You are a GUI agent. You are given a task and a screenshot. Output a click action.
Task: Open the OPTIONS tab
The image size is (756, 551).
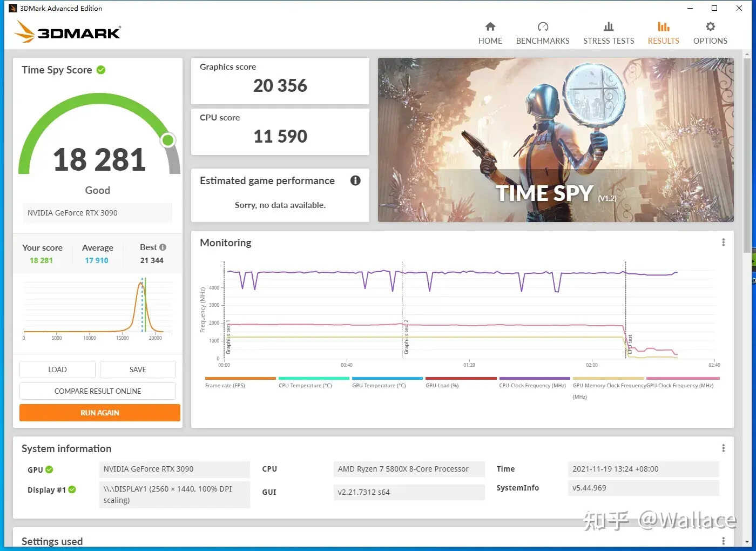(710, 33)
